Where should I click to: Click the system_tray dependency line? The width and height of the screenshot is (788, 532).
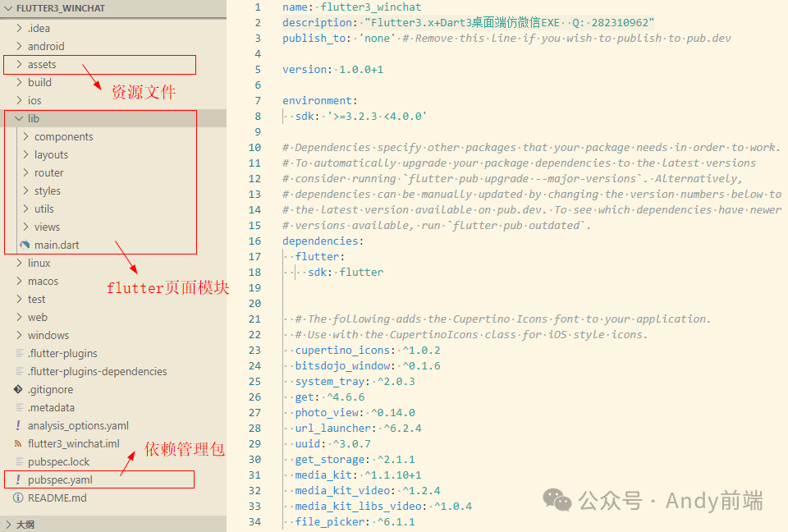click(355, 381)
